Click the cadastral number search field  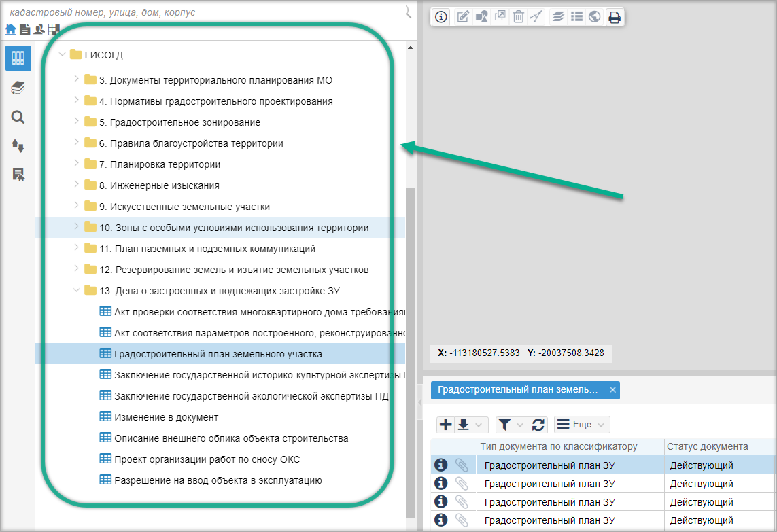pyautogui.click(x=204, y=12)
